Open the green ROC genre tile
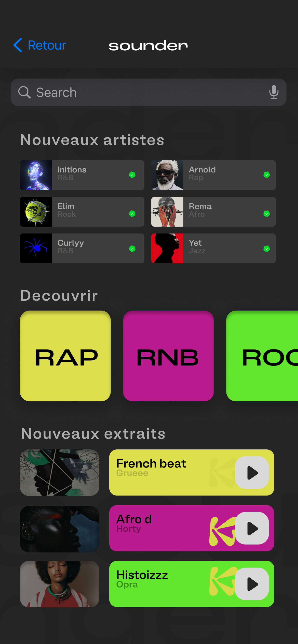The height and width of the screenshot is (644, 298). point(262,356)
